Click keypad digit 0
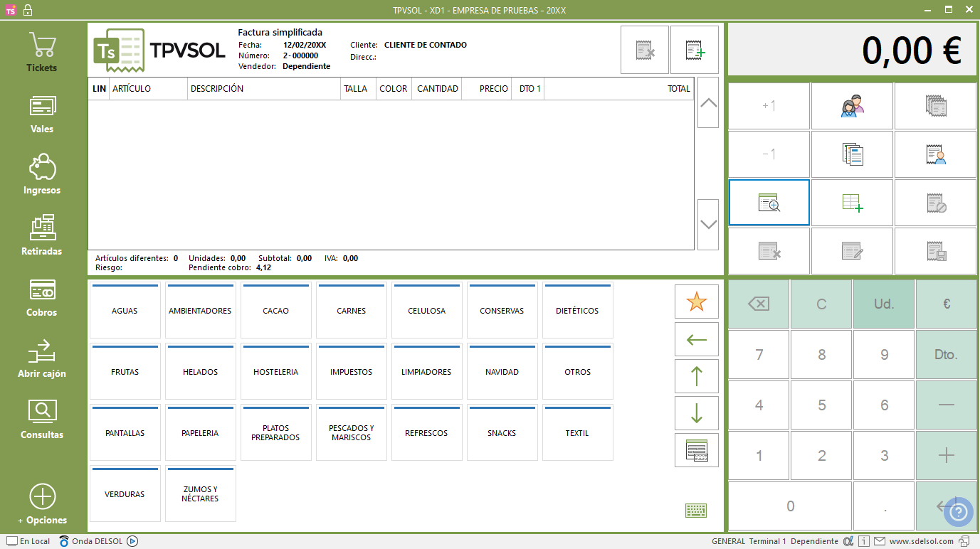This screenshot has height=549, width=980. 790,506
